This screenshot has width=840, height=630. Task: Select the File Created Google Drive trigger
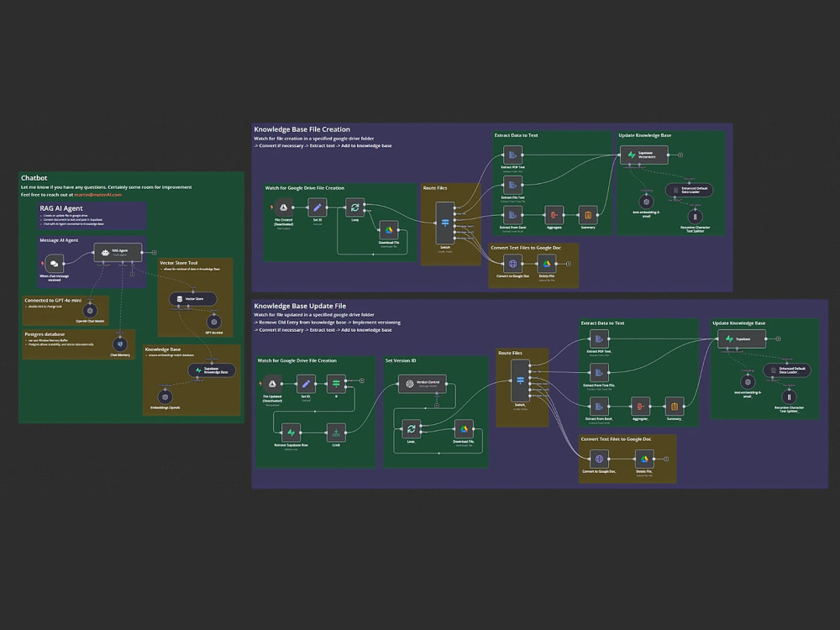(283, 207)
